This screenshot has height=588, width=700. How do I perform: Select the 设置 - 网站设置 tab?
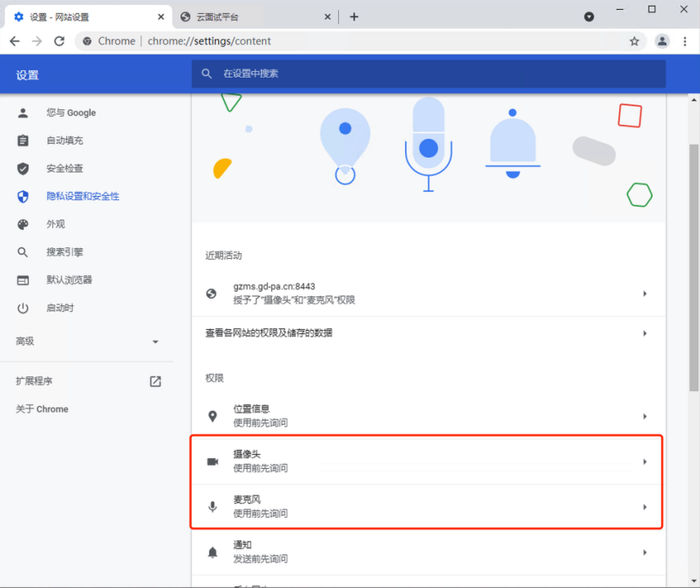point(88,17)
